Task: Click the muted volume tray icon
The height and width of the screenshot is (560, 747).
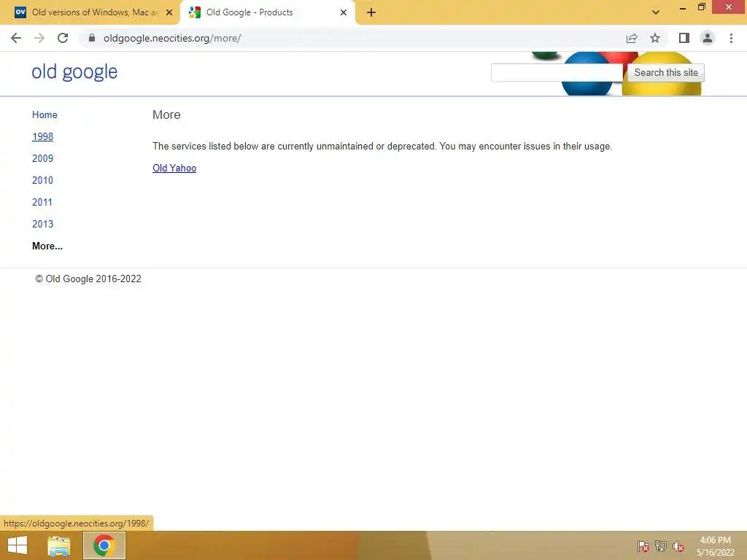Action: click(678, 546)
